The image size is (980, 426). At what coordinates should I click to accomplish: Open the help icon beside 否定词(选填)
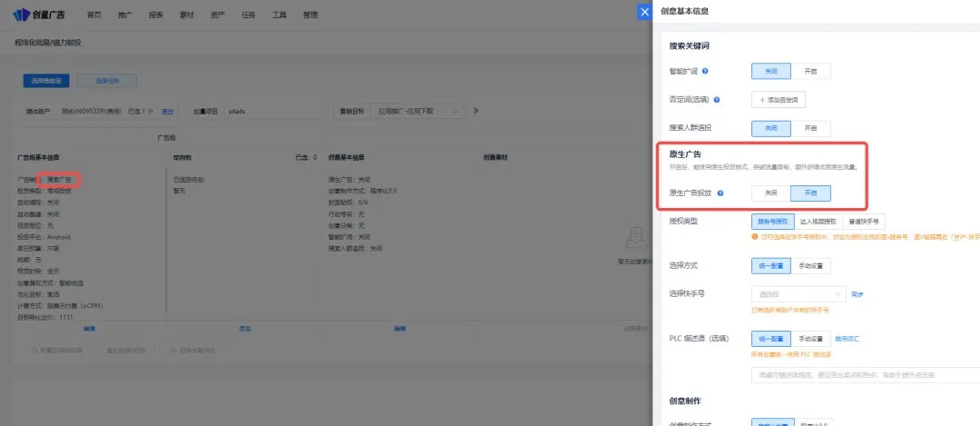[x=716, y=100]
